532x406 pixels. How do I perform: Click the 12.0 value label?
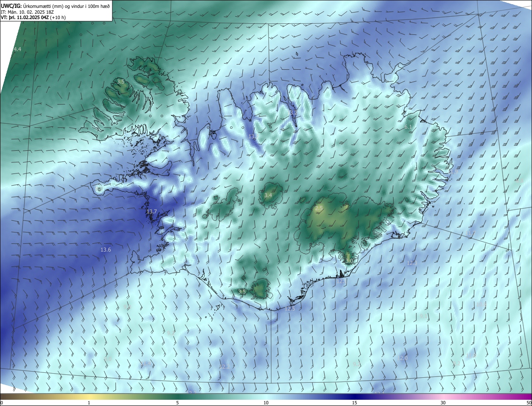coord(402,358)
